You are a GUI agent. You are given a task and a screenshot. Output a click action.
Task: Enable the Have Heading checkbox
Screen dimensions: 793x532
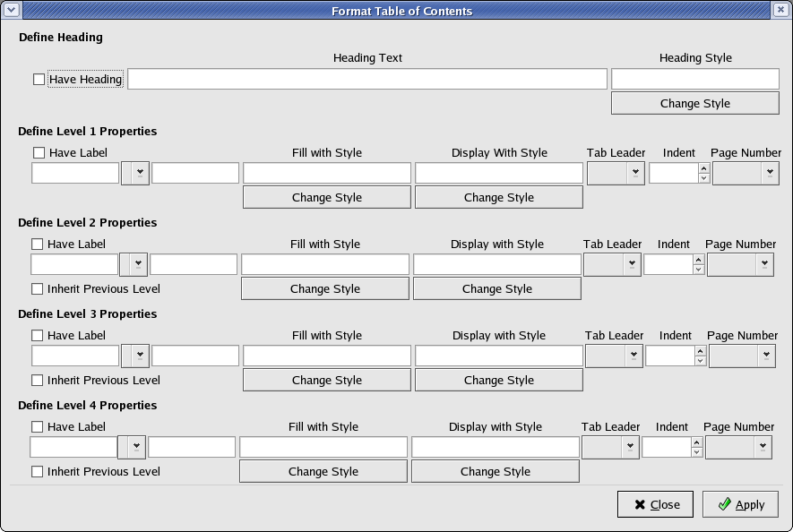point(39,80)
